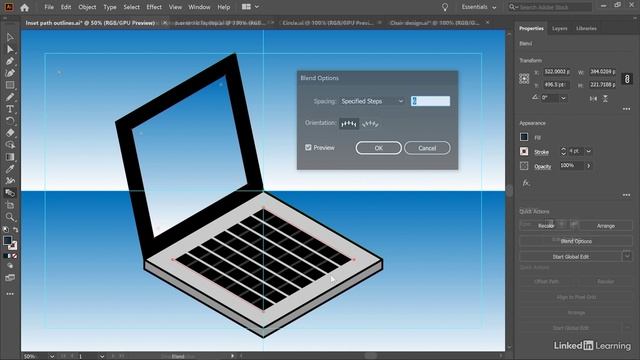Click the Home icon
The width and height of the screenshot is (640, 360).
point(24,7)
